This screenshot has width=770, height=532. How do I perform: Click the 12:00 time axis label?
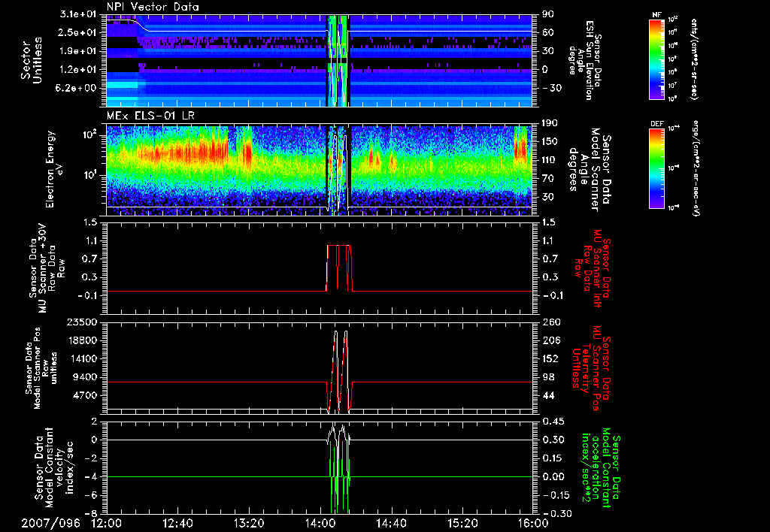(x=107, y=523)
